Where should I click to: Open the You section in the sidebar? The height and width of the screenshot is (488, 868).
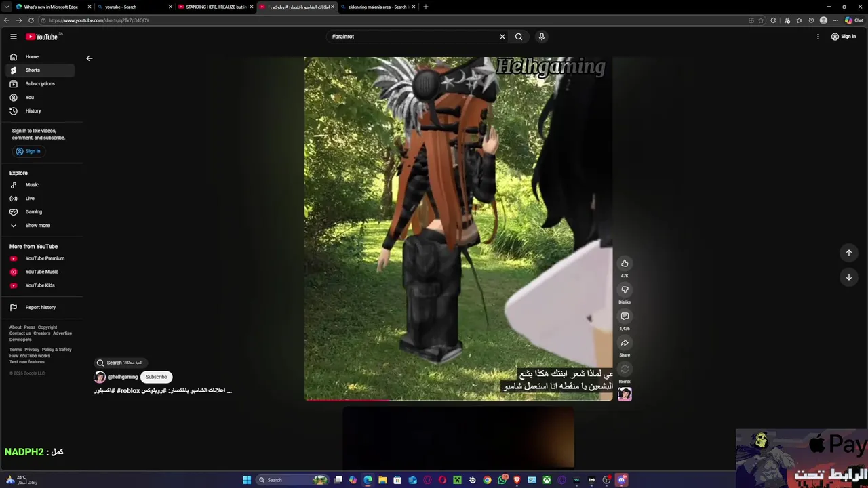point(41,98)
